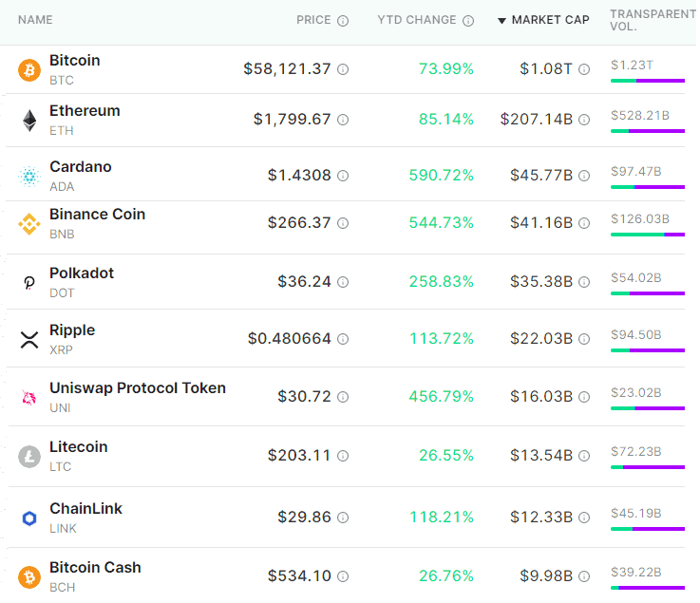
Task: Click info icon next to Ethereum market cap
Action: point(584,120)
